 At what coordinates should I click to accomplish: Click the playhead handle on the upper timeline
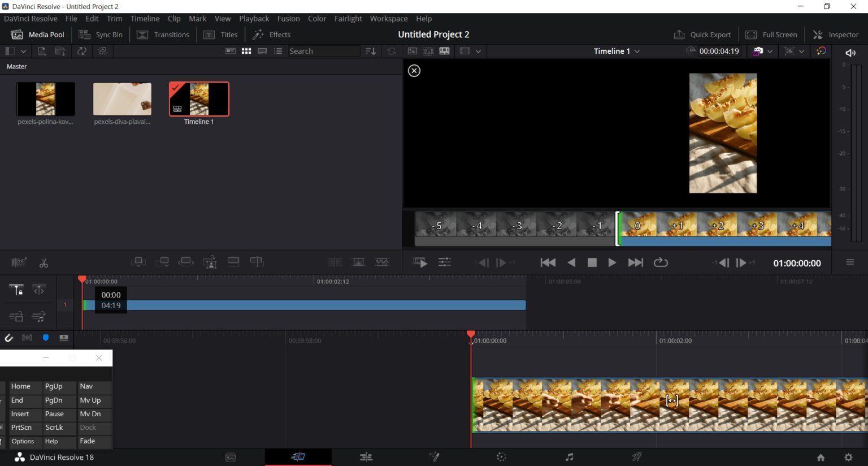click(x=82, y=279)
